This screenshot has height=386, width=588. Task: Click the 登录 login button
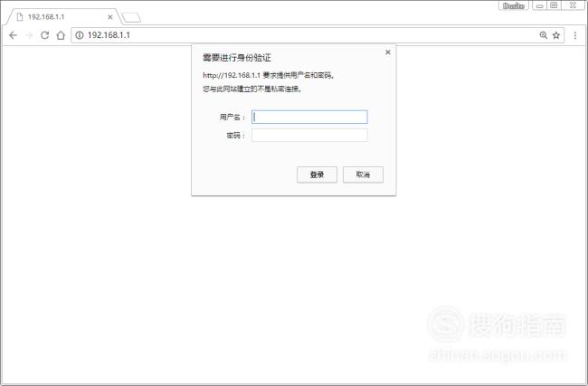[x=317, y=174]
